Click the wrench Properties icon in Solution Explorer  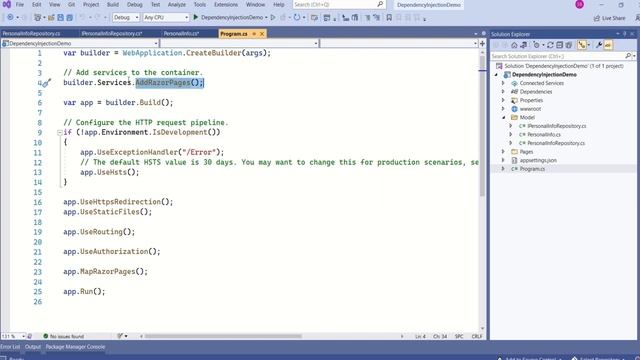click(599, 45)
